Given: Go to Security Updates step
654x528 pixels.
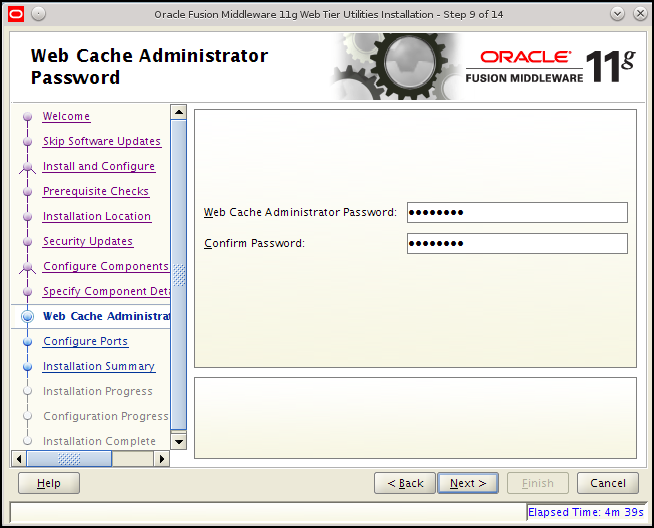Looking at the screenshot, I should tap(88, 241).
